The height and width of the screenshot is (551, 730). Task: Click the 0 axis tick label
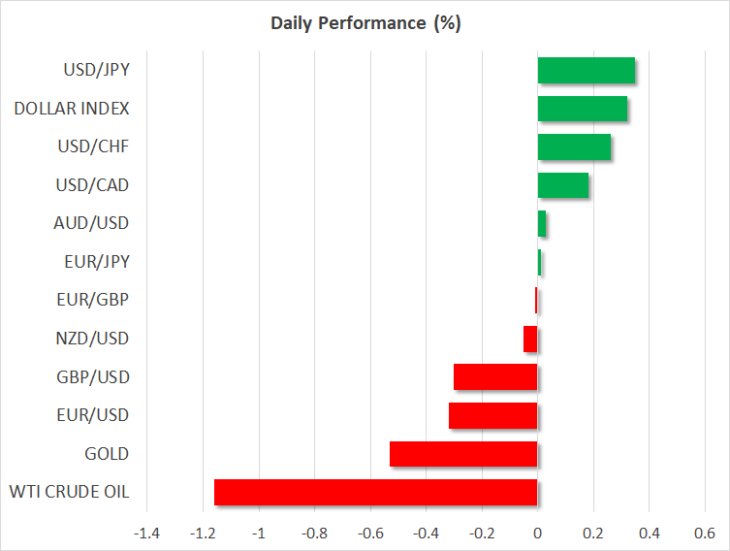[x=538, y=533]
